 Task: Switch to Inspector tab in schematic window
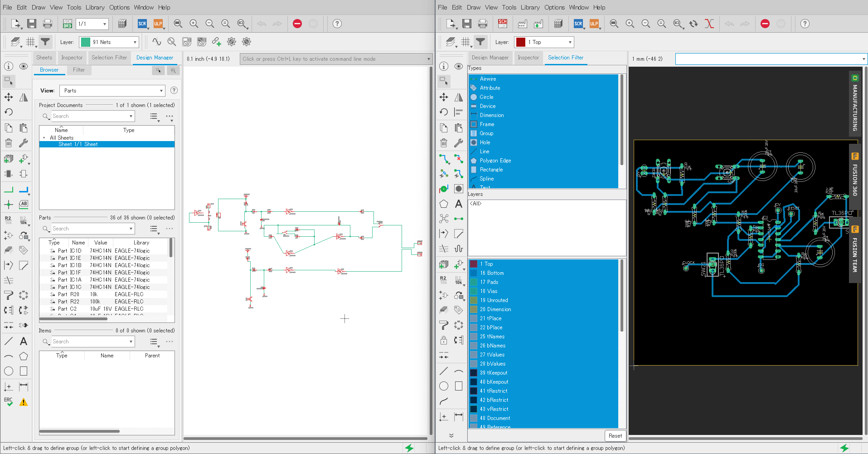point(72,58)
